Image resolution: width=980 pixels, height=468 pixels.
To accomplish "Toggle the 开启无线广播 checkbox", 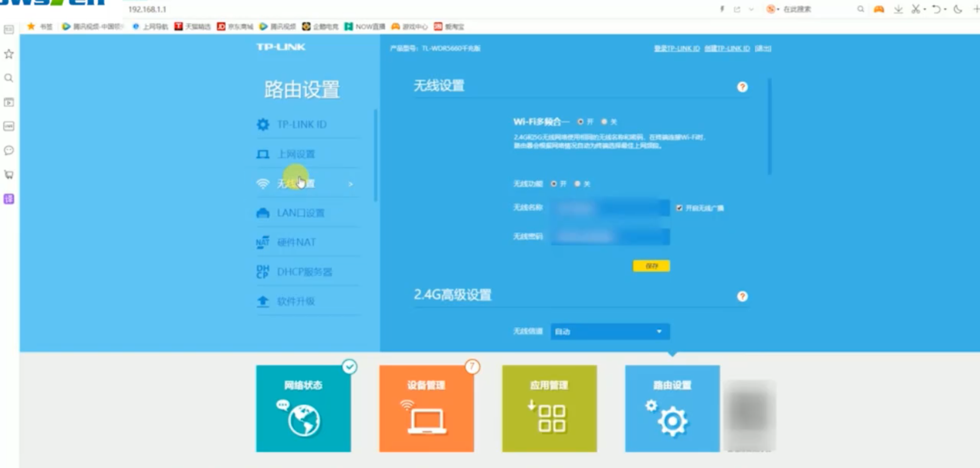I will [x=679, y=208].
